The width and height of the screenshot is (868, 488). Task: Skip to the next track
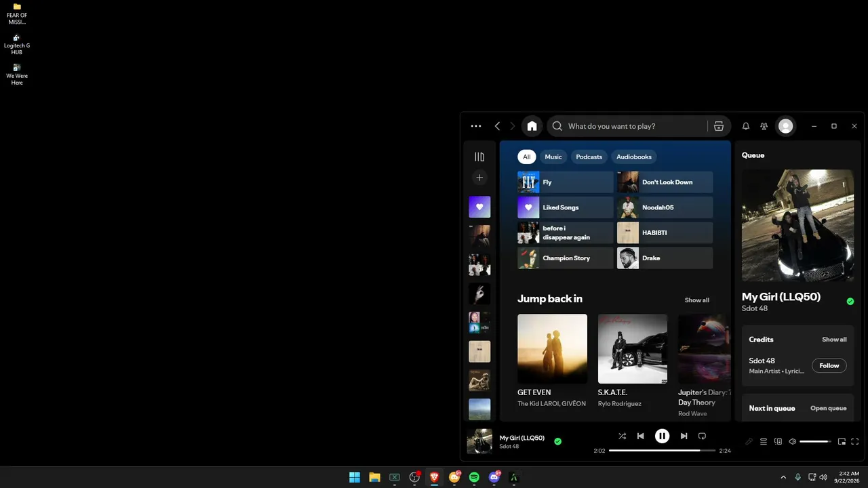pyautogui.click(x=684, y=436)
